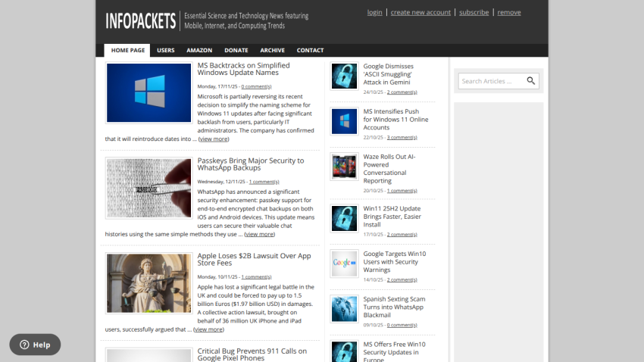Open 2 comment(s) dated 24/10/25
Viewport: 644px width, 362px height.
pyautogui.click(x=402, y=92)
